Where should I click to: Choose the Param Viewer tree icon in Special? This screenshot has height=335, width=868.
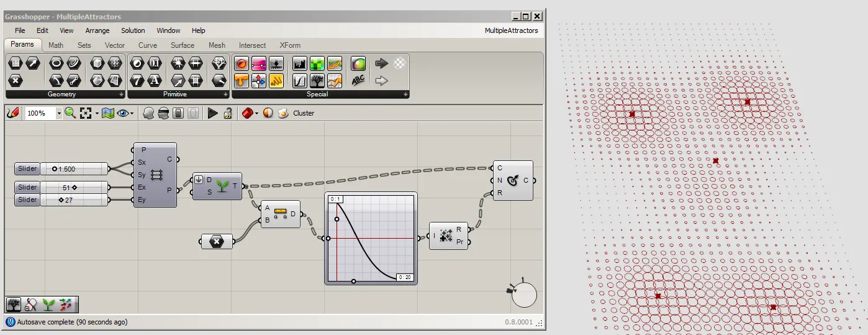[x=317, y=80]
